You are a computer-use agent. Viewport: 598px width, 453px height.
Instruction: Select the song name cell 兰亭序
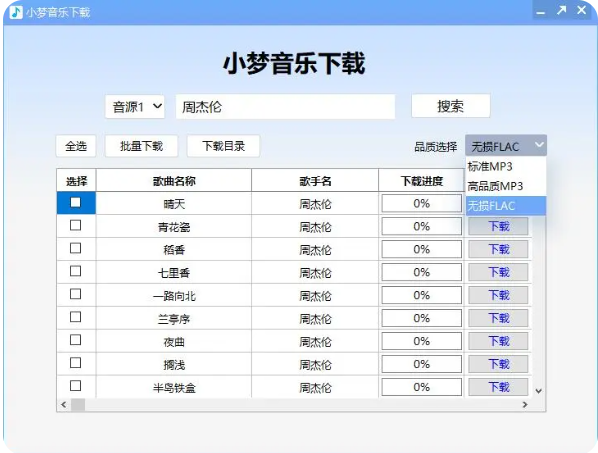(174, 318)
